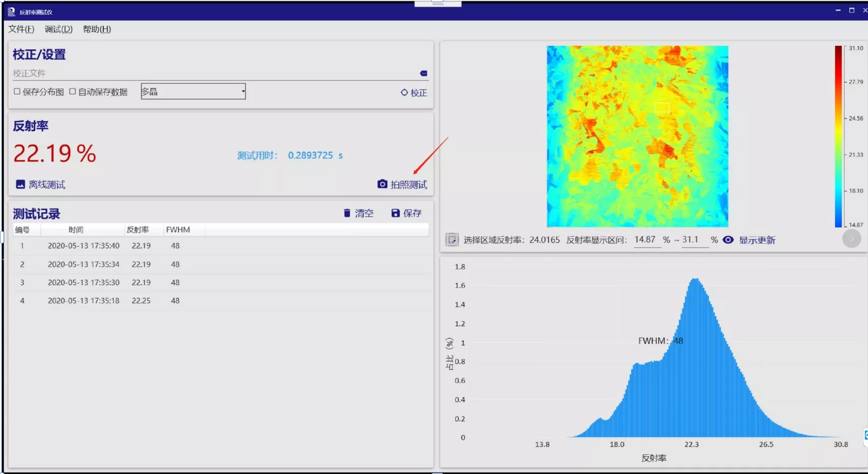Click the region selection tool icon
This screenshot has width=868, height=474.
point(452,240)
